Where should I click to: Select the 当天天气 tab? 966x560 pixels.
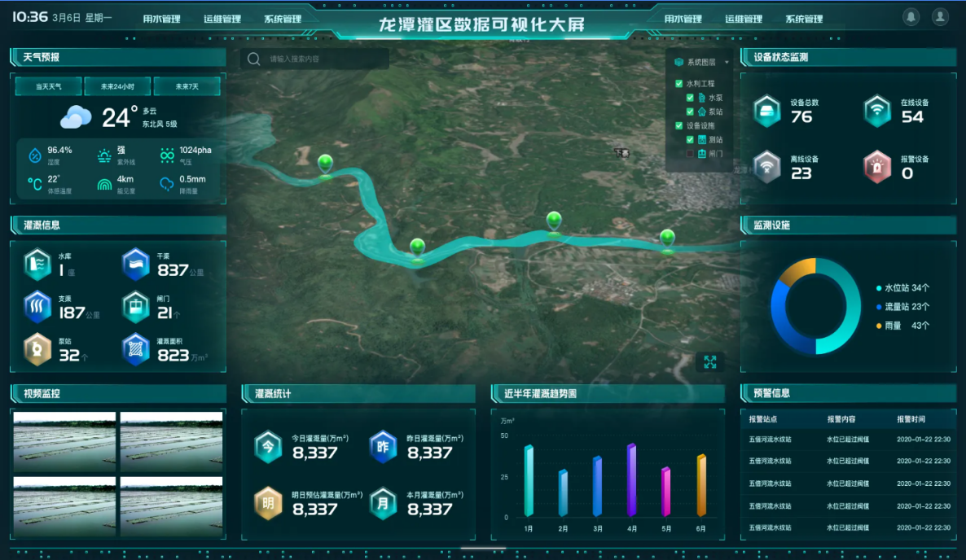point(49,87)
